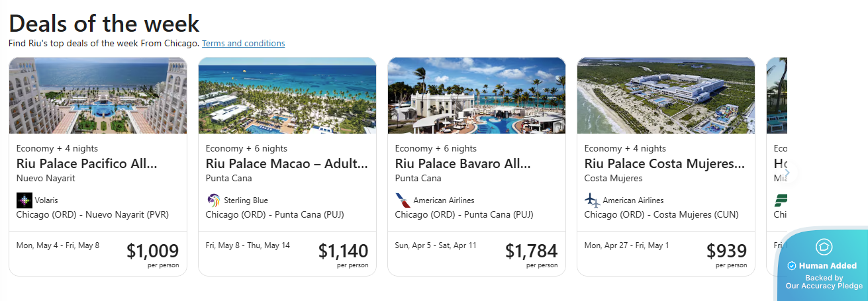Click the Our Accuracy Pledge text
Viewport: 868px width, 301px height.
824,286
